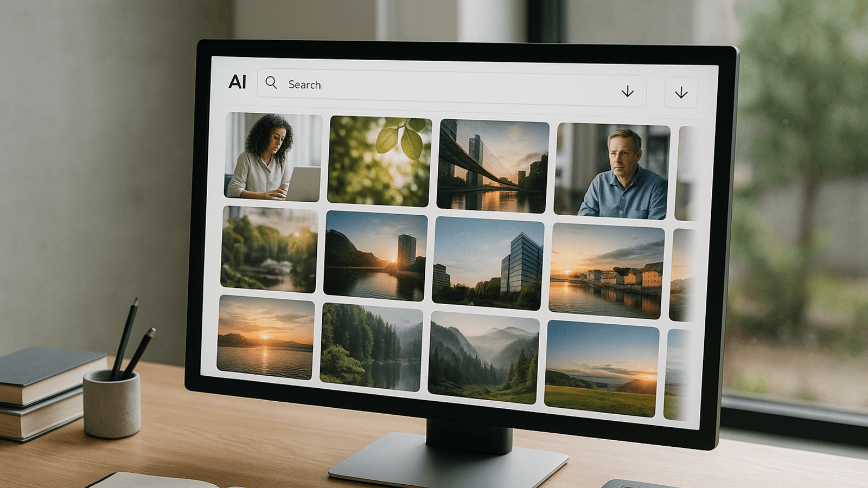Open the pine forest lakeshore thumbnail
Viewport: 868px width, 488px height.
(371, 347)
